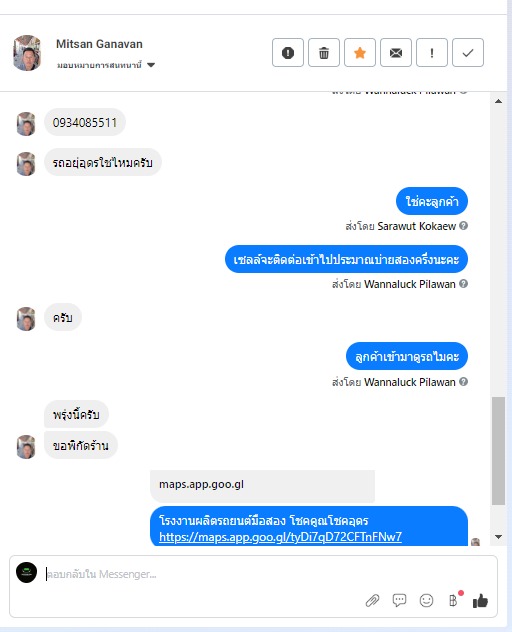Click the maps.app.goo.gl preview card

pos(262,486)
